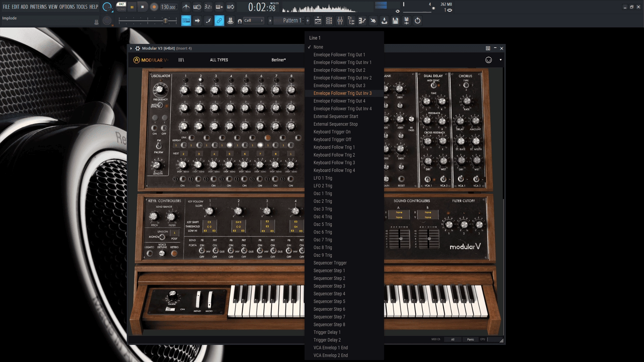The width and height of the screenshot is (644, 362).
Task: Click the circular undo history icon
Action: coord(418,21)
